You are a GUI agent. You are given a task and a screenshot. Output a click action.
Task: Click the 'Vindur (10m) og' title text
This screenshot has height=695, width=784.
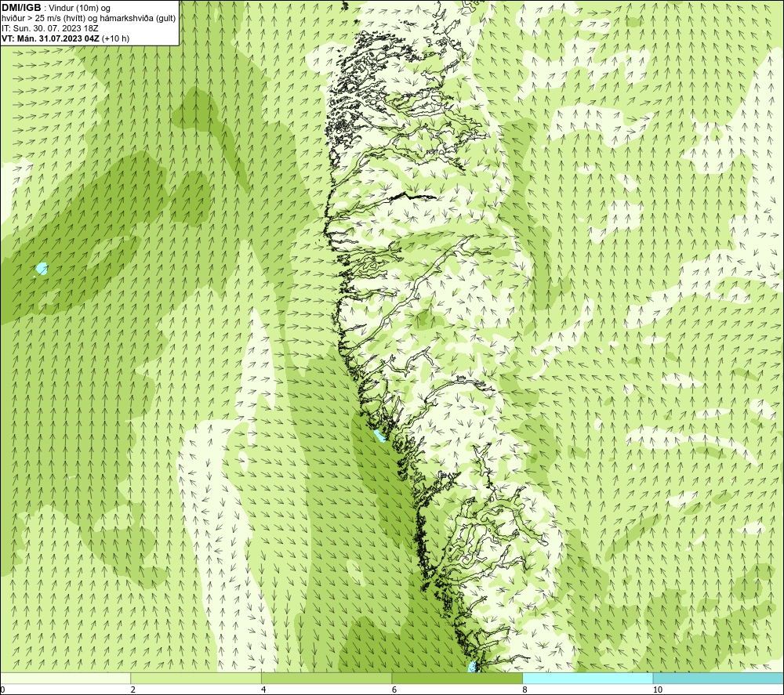(80, 8)
